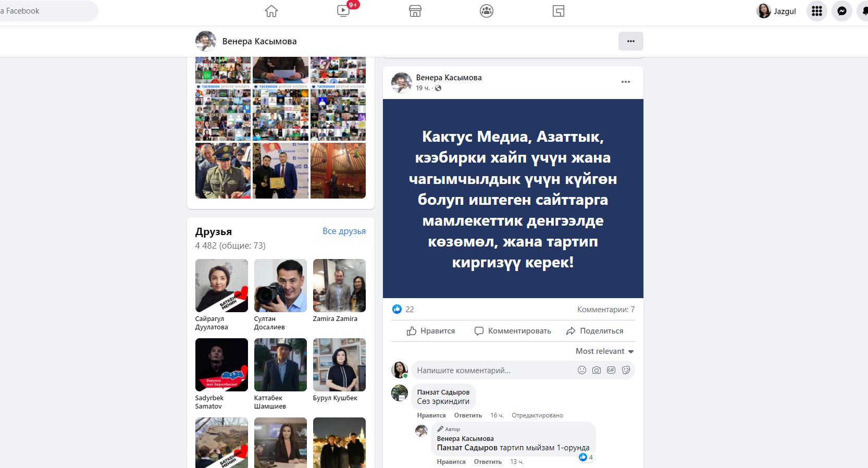Click the Комментировать button
This screenshot has height=468, width=868.
pos(513,331)
